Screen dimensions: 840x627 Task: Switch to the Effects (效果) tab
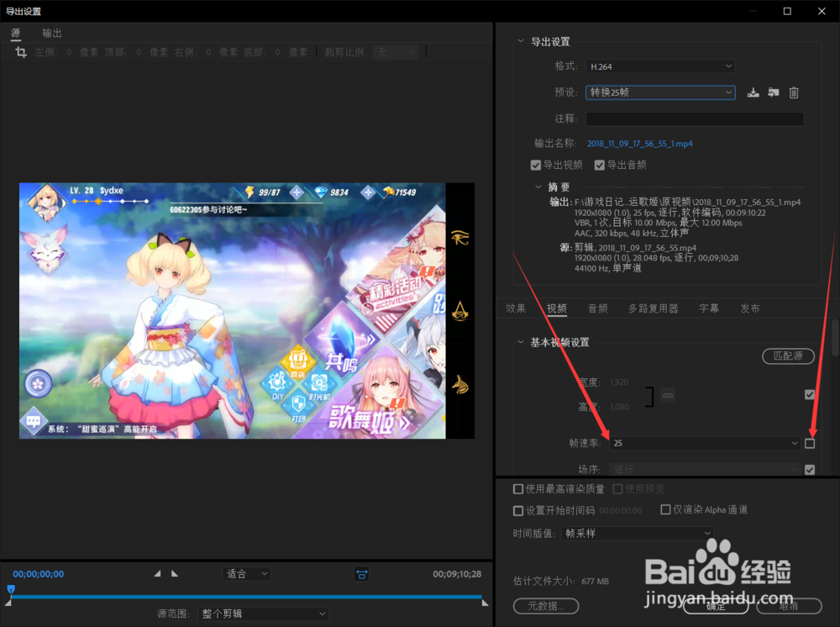tap(516, 308)
